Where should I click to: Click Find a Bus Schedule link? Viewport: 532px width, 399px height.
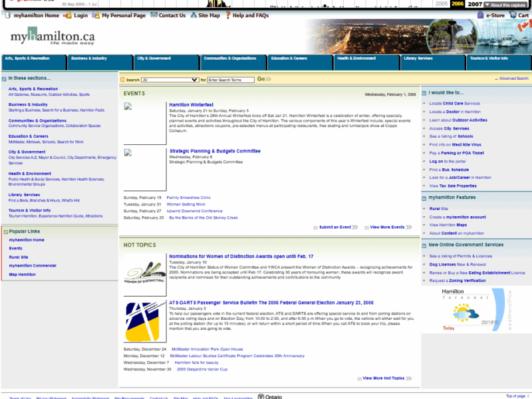coord(449,170)
